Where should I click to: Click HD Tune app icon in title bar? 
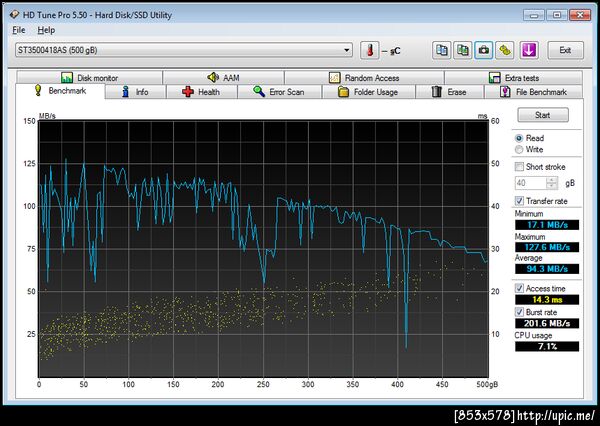15,15
